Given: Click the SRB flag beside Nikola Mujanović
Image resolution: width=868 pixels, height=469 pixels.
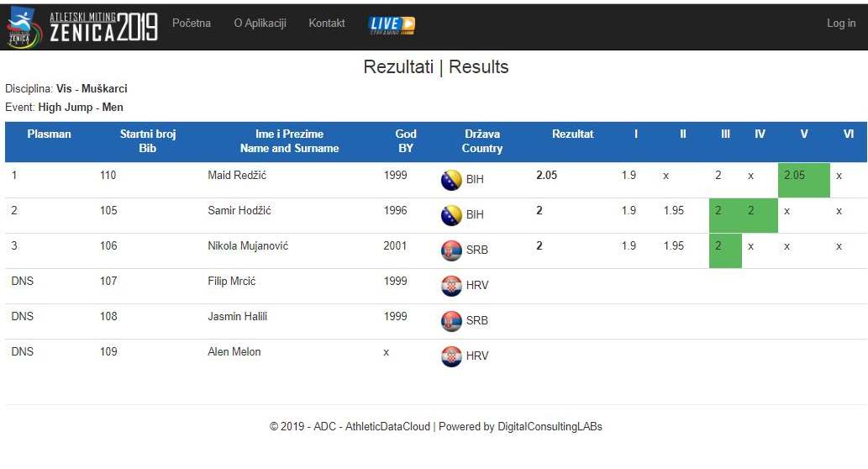Looking at the screenshot, I should point(451,250).
